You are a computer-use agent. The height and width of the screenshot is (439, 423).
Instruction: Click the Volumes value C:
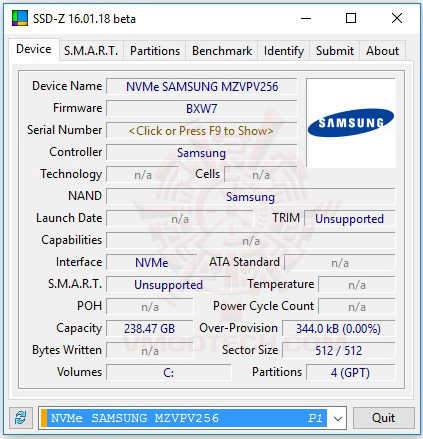coord(168,373)
